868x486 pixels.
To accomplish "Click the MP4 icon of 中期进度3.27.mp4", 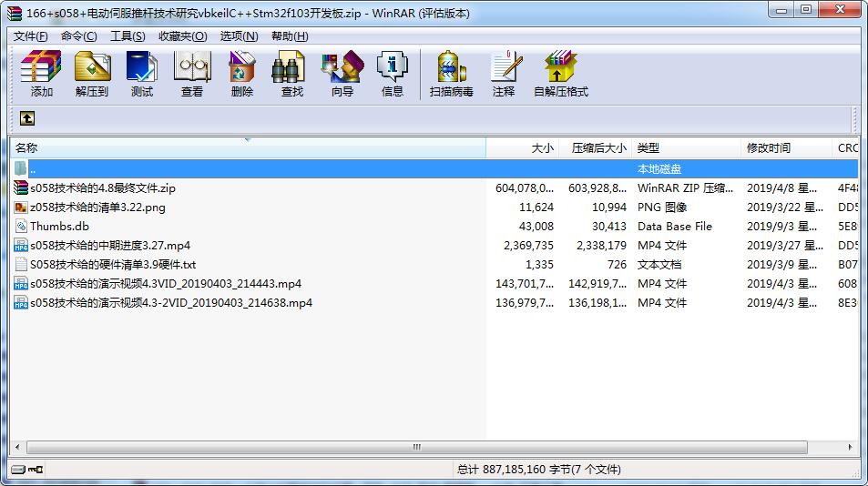I will click(x=21, y=246).
